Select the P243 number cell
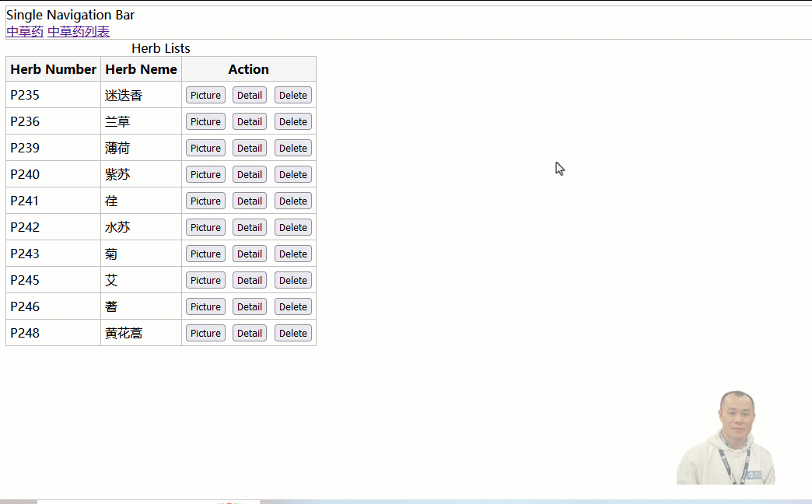Screen dimensions: 812x504 pos(54,254)
